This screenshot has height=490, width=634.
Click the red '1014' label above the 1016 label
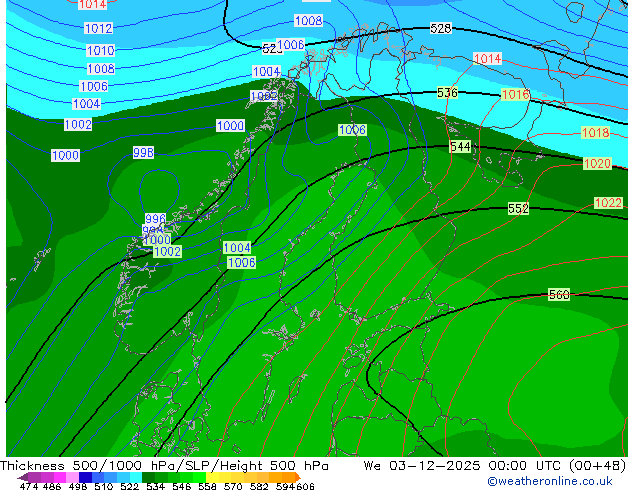coord(487,59)
